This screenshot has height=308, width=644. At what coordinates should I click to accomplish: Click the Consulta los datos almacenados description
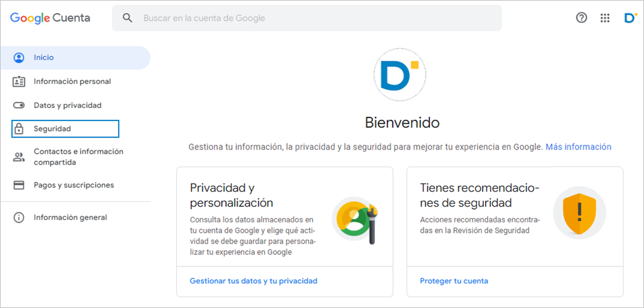click(x=253, y=236)
